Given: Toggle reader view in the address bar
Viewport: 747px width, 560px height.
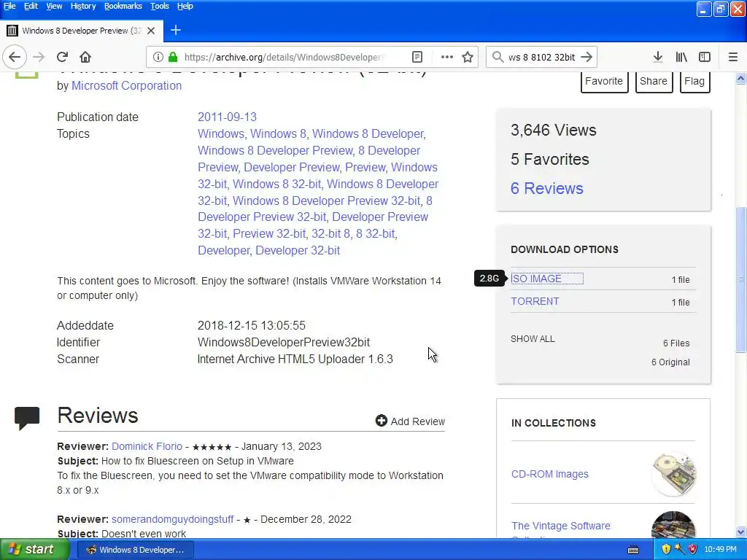Looking at the screenshot, I should point(417,57).
